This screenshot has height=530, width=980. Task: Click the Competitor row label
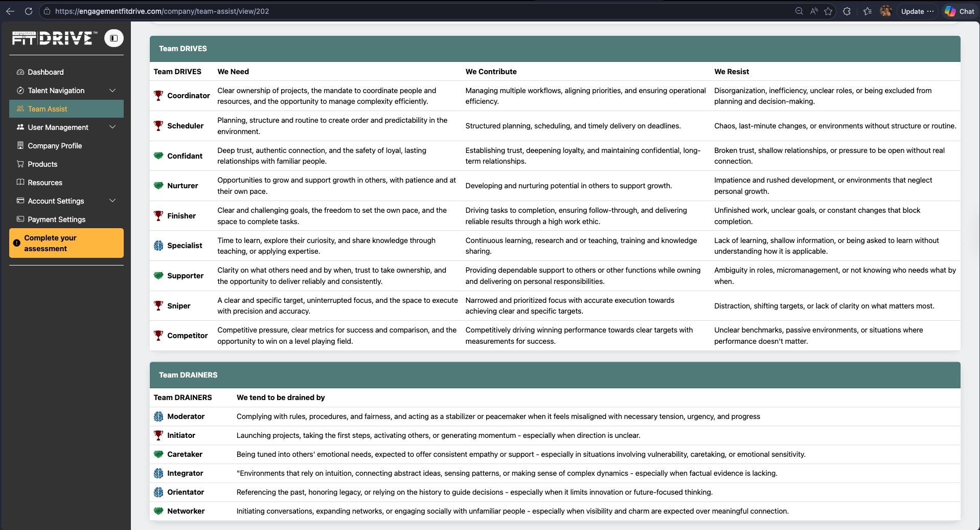tap(188, 336)
